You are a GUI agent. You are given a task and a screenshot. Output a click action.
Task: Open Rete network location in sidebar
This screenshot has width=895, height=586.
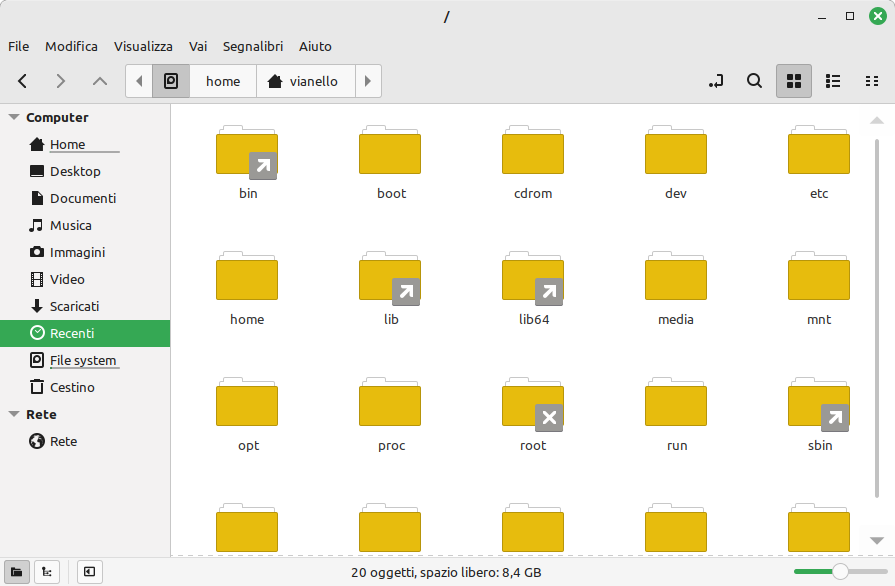(x=85, y=441)
